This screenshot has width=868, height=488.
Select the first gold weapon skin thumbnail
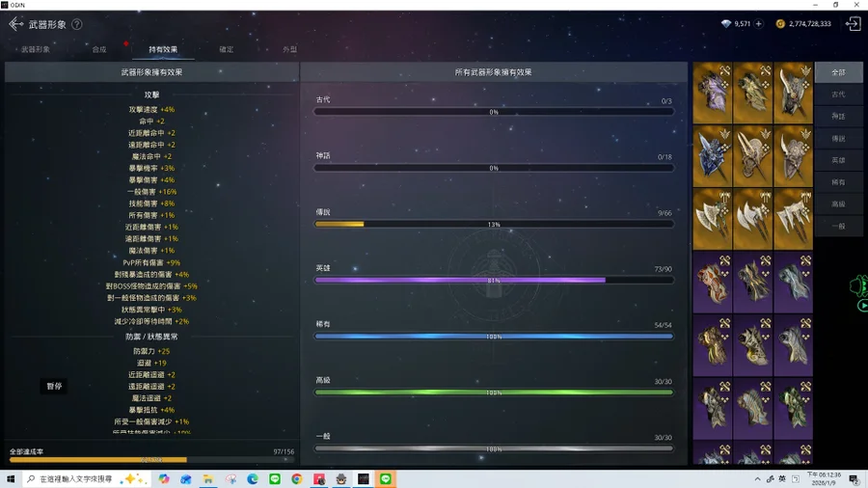712,93
